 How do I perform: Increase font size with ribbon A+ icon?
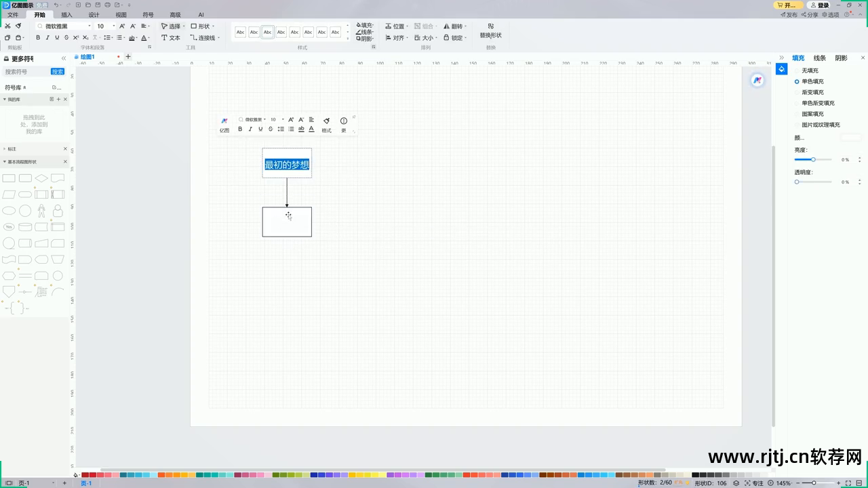pos(122,26)
